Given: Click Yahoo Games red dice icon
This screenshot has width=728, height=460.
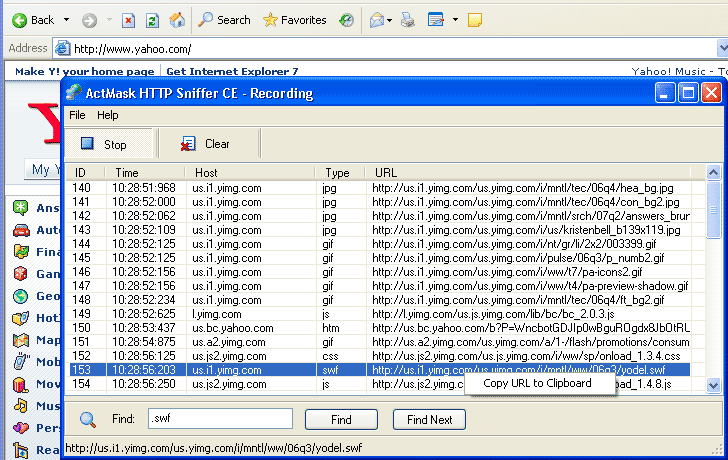Looking at the screenshot, I should click(20, 273).
